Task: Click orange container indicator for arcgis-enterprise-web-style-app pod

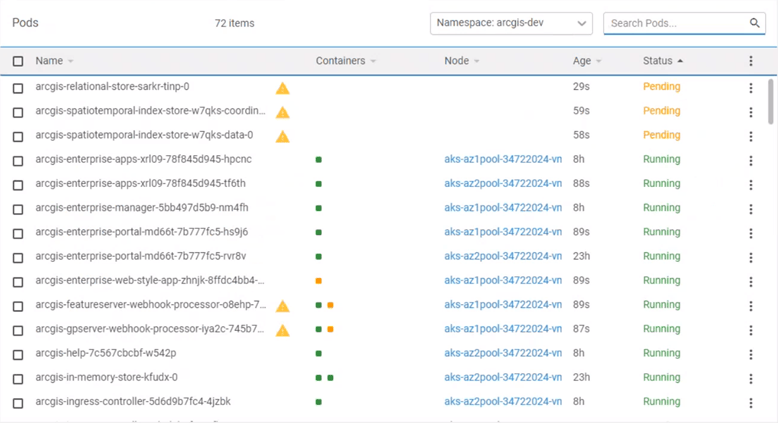Action: 318,281
